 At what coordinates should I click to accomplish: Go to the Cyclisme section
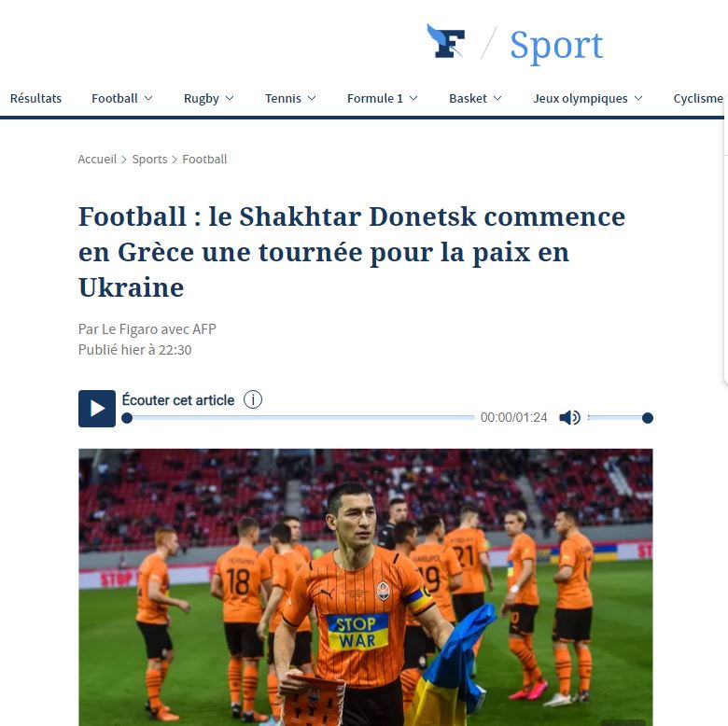pyautogui.click(x=698, y=98)
